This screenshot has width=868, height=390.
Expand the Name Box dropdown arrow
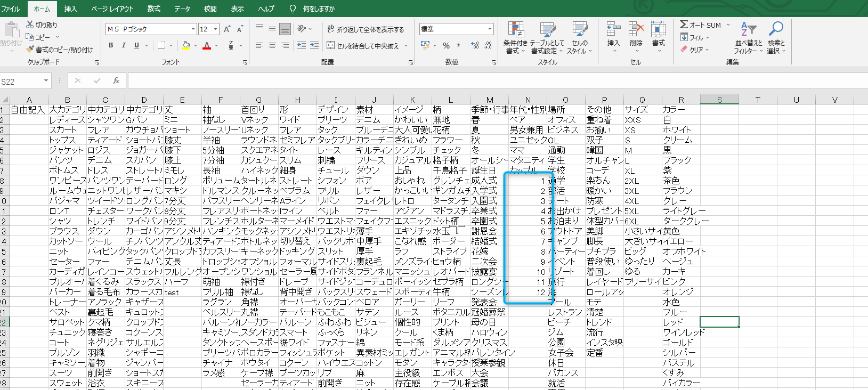tap(46, 81)
